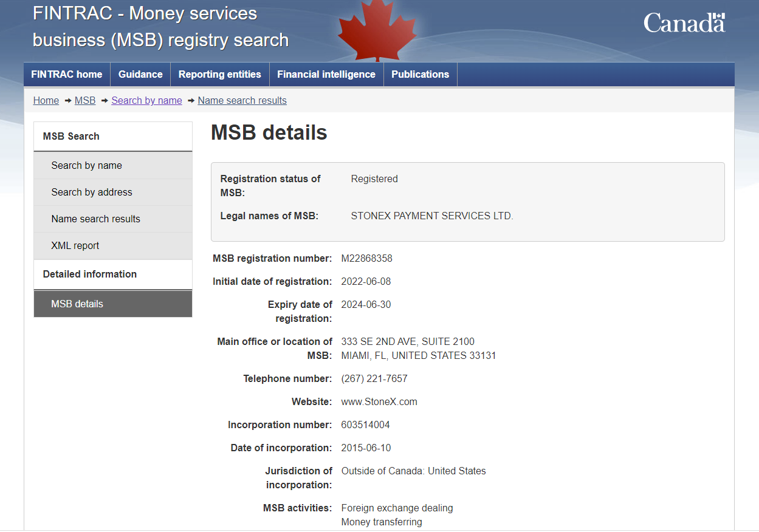Click the Legal names of MSB label
Viewport: 759px width, 532px height.
(x=269, y=216)
